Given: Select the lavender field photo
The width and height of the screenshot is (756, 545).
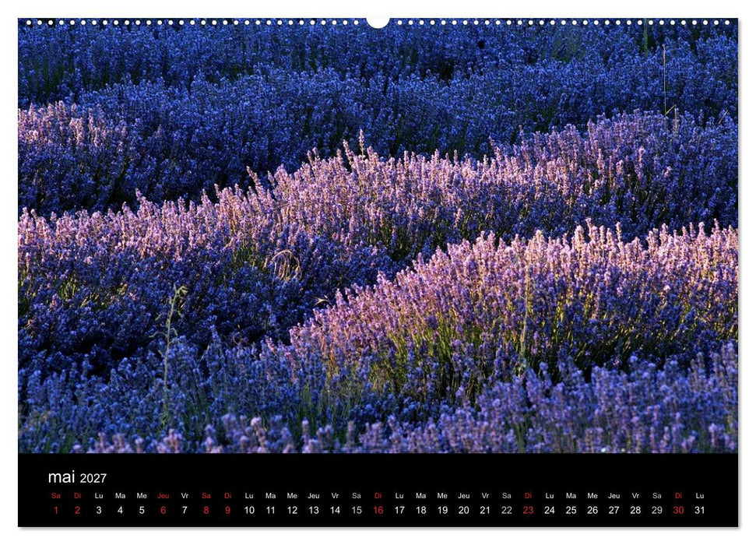Looking at the screenshot, I should pyautogui.click(x=378, y=236).
